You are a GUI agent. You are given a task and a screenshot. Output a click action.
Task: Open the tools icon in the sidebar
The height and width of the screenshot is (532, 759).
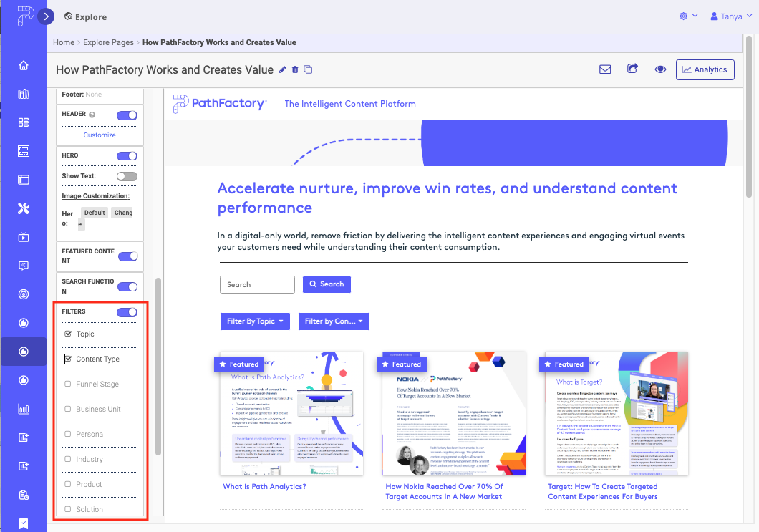click(24, 208)
